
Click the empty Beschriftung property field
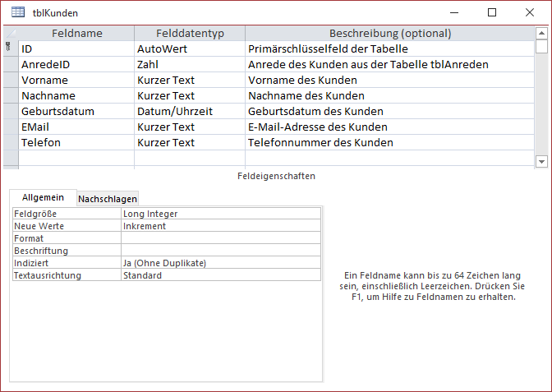[x=221, y=251]
